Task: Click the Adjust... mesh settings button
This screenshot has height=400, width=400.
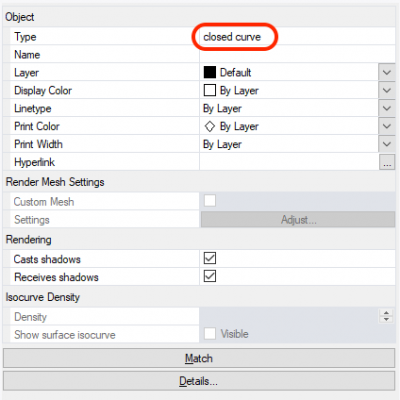Action: pos(298,220)
